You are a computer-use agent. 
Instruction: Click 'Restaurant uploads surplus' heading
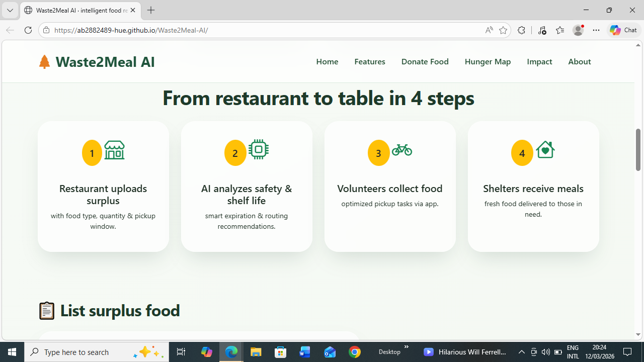(x=103, y=195)
